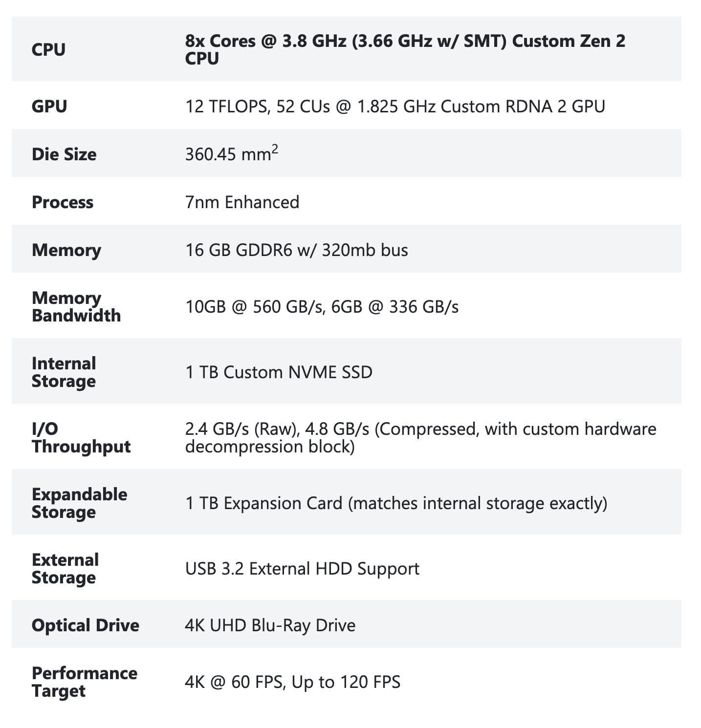Select the 4K UHD Blu-Ray Drive value
Screen dimensions: 701x728
(x=270, y=625)
